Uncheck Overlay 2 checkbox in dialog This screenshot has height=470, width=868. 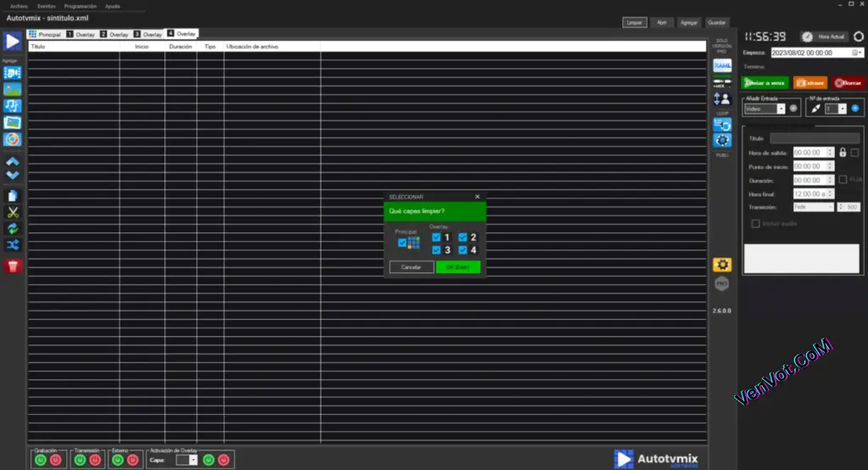point(463,238)
